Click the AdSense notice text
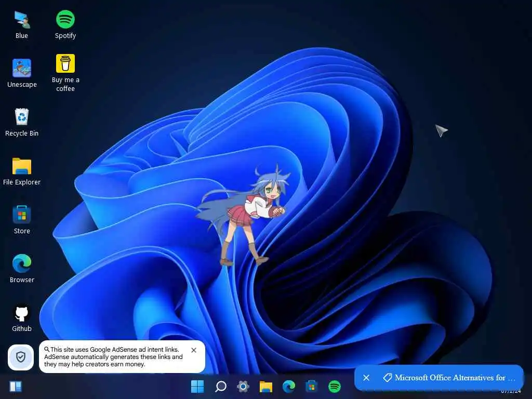The height and width of the screenshot is (399, 532). tap(114, 357)
